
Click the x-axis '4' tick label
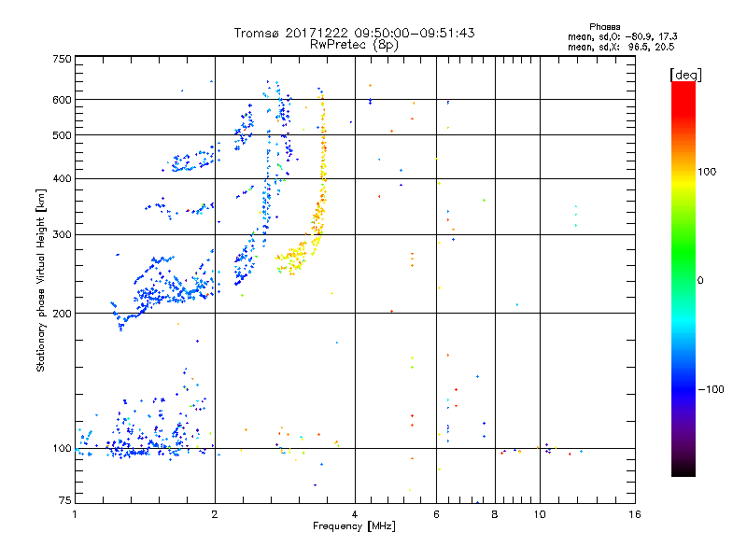(355, 514)
